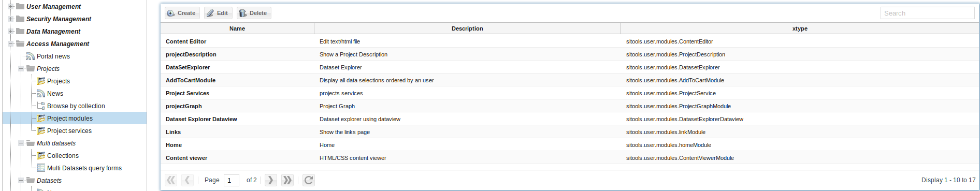The image size is (980, 191).
Task: Sort by the Description column header
Action: pyautogui.click(x=467, y=28)
